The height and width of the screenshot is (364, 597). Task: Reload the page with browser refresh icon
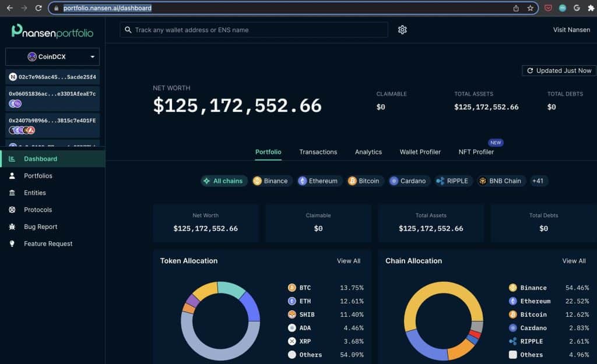(38, 8)
